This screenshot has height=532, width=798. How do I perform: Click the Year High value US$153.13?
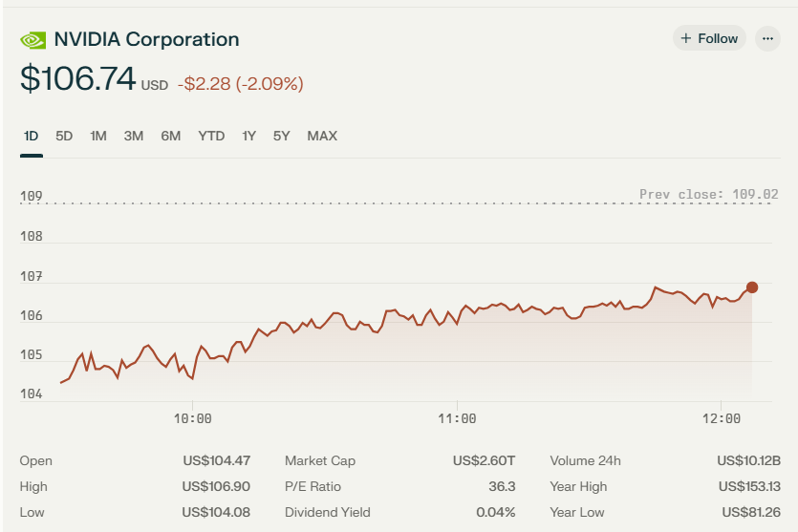click(x=749, y=487)
